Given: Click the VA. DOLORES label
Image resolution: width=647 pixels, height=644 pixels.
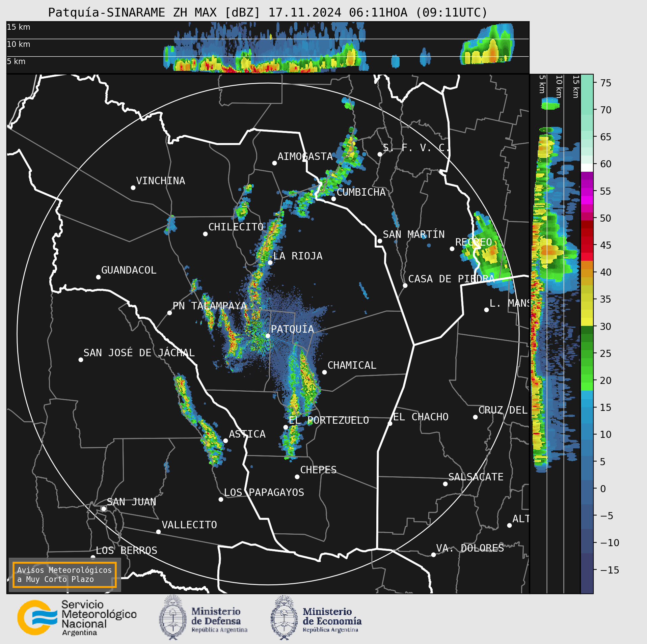Looking at the screenshot, I should (470, 548).
